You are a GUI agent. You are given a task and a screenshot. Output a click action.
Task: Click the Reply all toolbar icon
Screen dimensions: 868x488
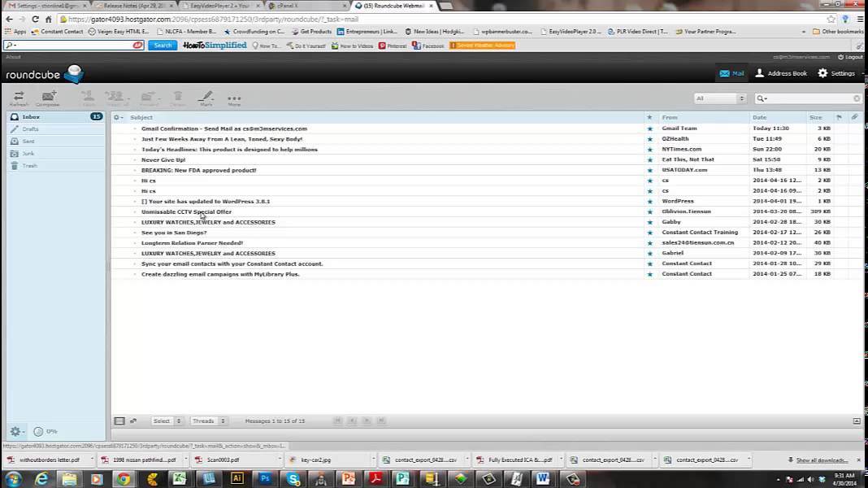click(x=117, y=98)
